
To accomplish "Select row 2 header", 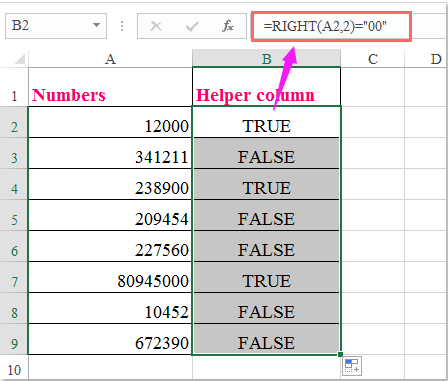I will point(14,122).
